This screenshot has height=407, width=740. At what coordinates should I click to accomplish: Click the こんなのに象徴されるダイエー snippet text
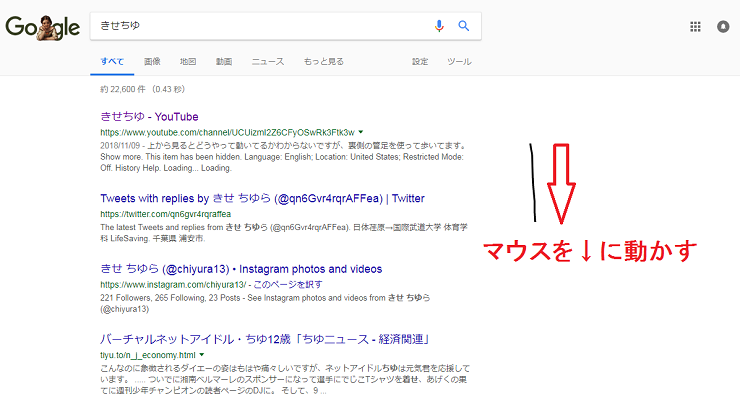[x=285, y=379]
